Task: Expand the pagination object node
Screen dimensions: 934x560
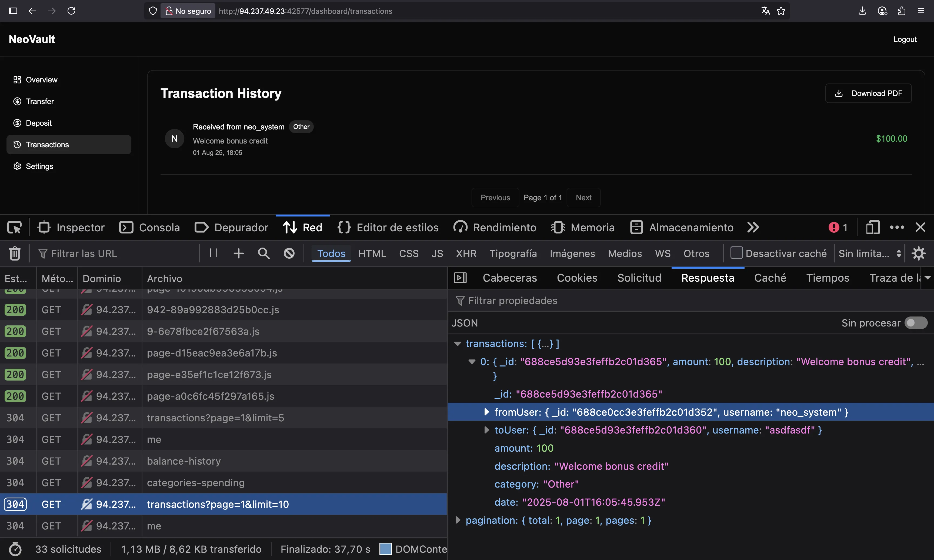Action: (x=458, y=520)
